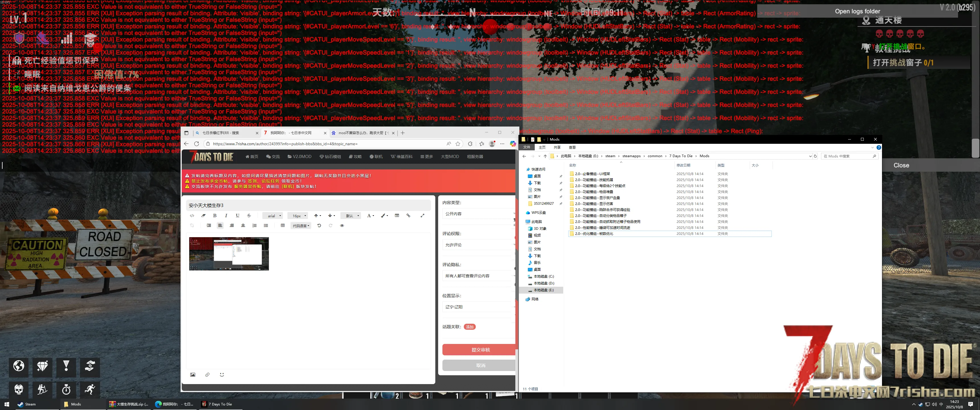Click the insert image icon below editor
The width and height of the screenshot is (980, 410).
click(x=193, y=375)
